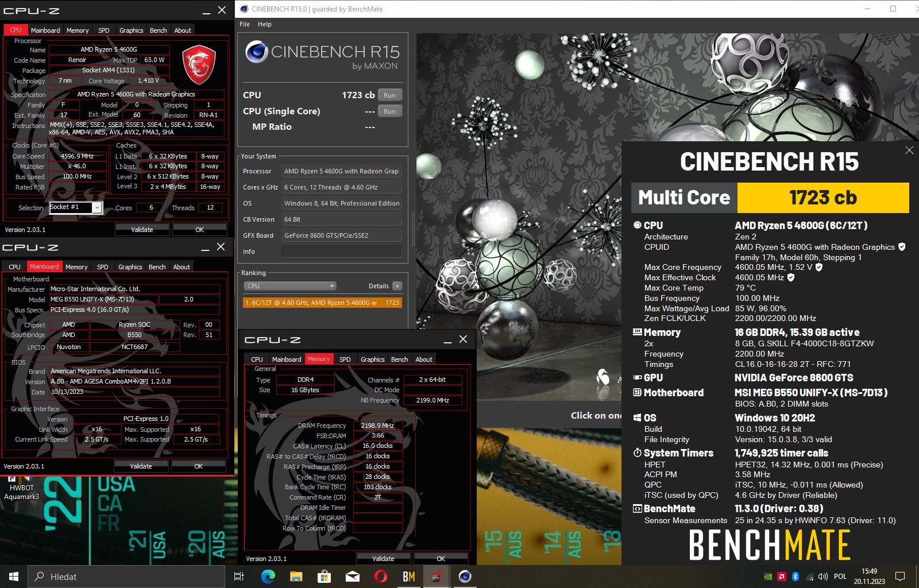Image resolution: width=919 pixels, height=588 pixels.
Task: Click the 1,749,925 timer calls text
Action: (x=782, y=453)
